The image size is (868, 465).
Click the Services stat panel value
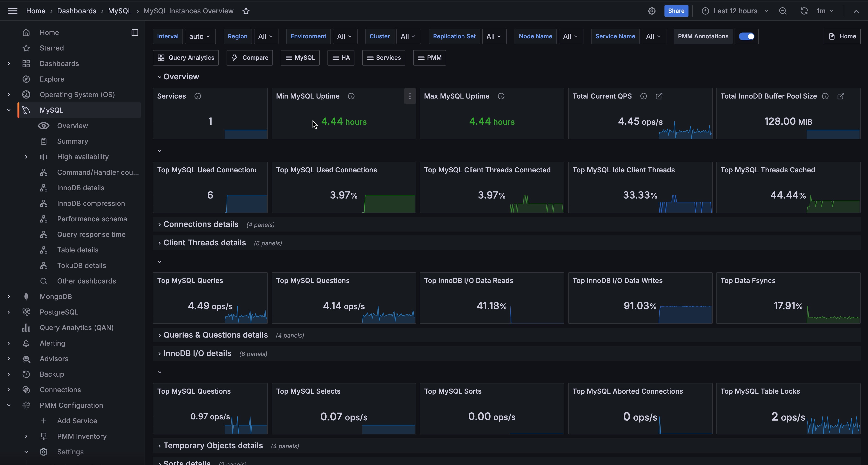210,121
